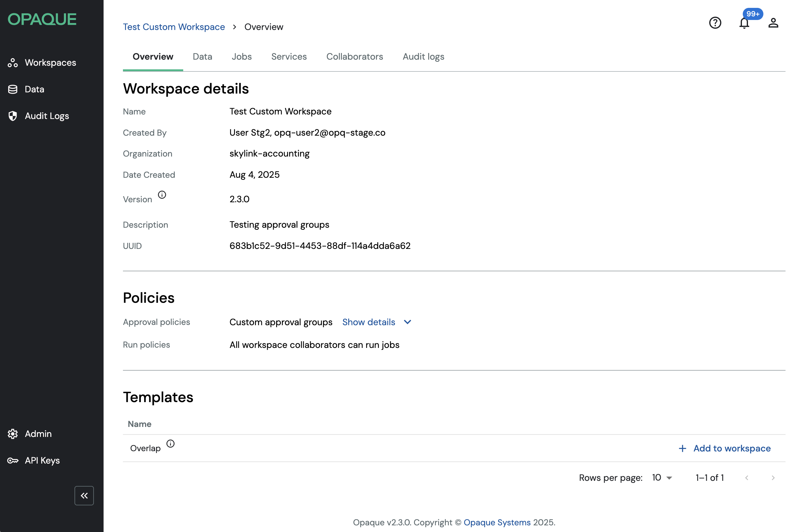
Task: Open API Keys in sidebar
Action: 42,461
